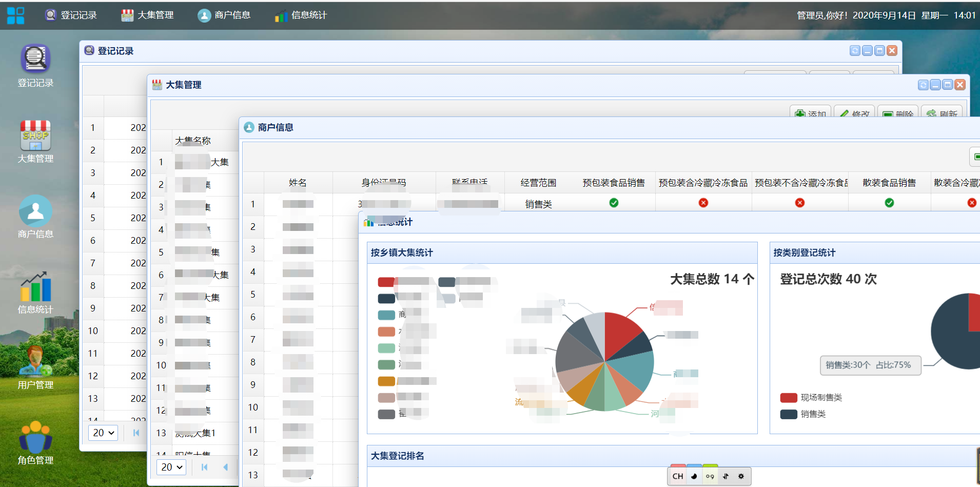The width and height of the screenshot is (980, 487).
Task: Sort by 姓名 column header
Action: click(298, 183)
